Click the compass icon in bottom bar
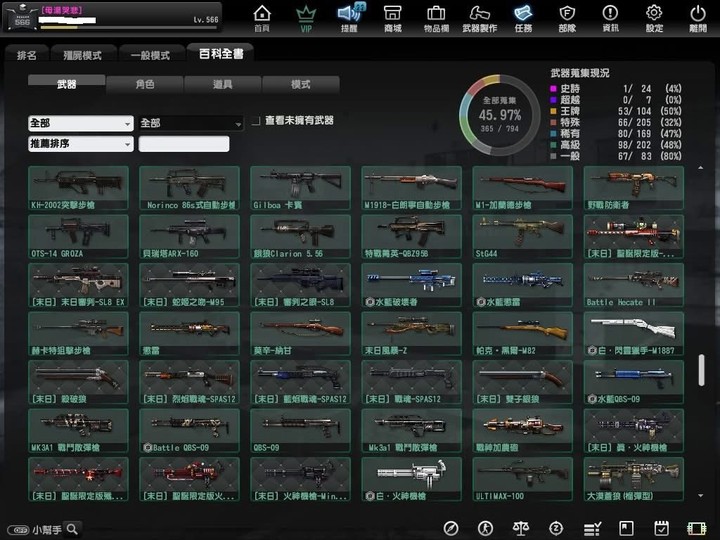The height and width of the screenshot is (540, 720). tap(451, 528)
